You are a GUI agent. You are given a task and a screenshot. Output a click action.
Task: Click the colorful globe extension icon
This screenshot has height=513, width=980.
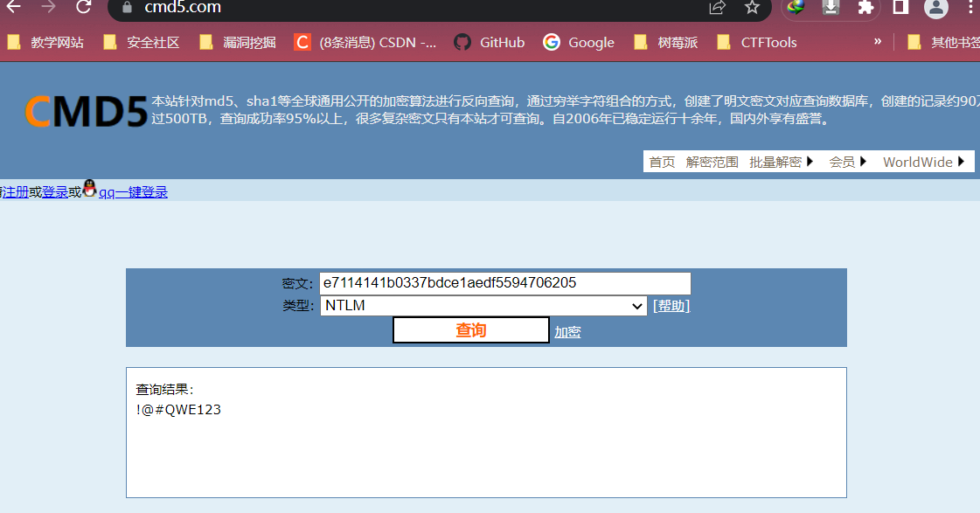pyautogui.click(x=796, y=7)
